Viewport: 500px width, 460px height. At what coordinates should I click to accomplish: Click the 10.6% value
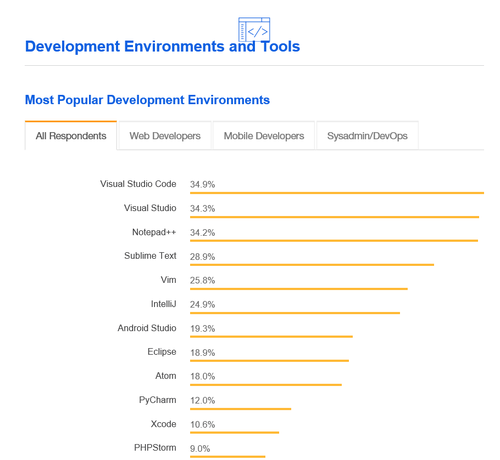(202, 424)
